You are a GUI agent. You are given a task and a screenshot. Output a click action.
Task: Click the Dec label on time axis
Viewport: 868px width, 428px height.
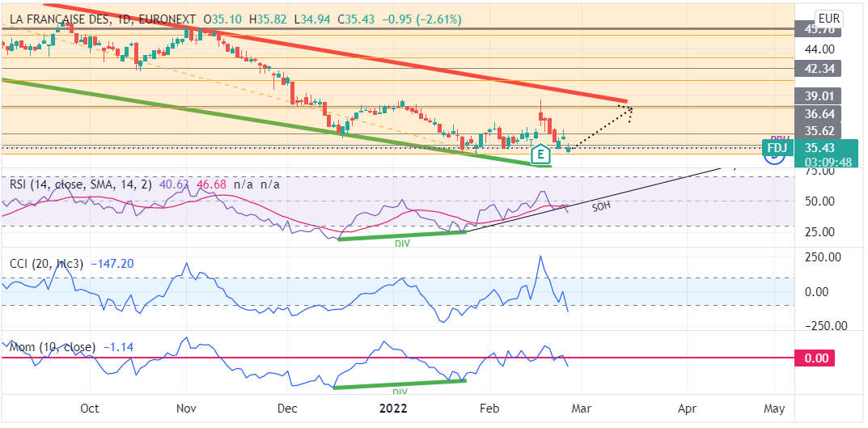pyautogui.click(x=287, y=409)
